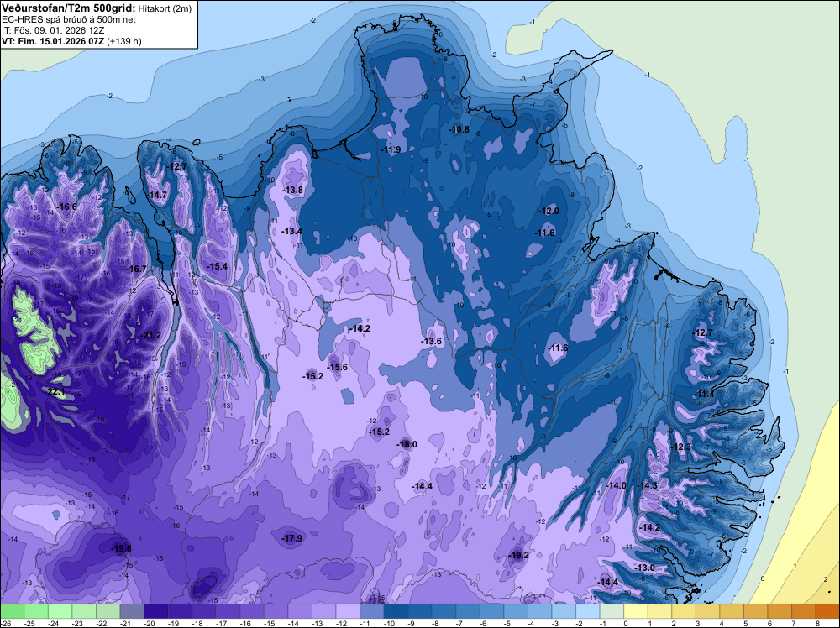The height and width of the screenshot is (628, 840).
Task: Click the -22.1 temperature label
Action: pos(55,392)
